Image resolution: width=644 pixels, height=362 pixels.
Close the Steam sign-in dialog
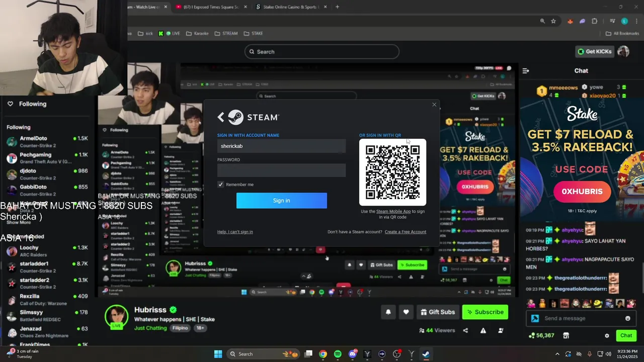click(x=434, y=105)
